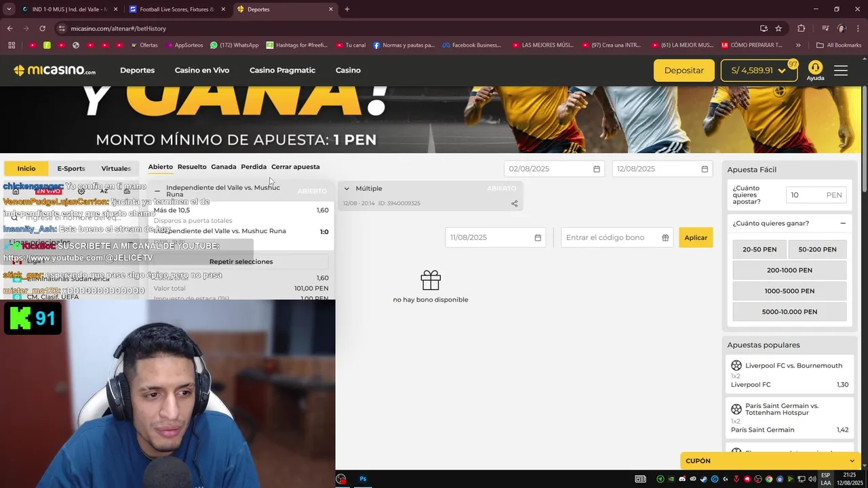Switch to IND 1-0 MUS browser tab
Image resolution: width=868 pixels, height=488 pixels.
pos(69,9)
